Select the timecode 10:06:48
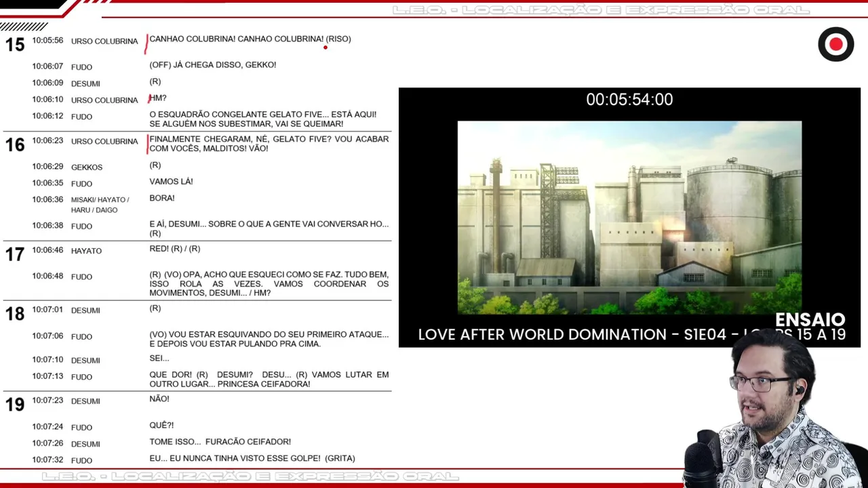The image size is (868, 488). point(47,277)
